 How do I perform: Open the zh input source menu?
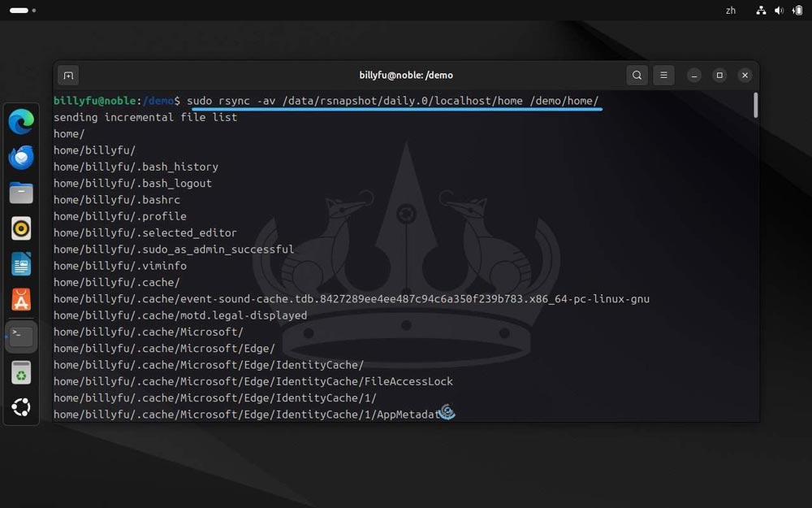pyautogui.click(x=731, y=11)
